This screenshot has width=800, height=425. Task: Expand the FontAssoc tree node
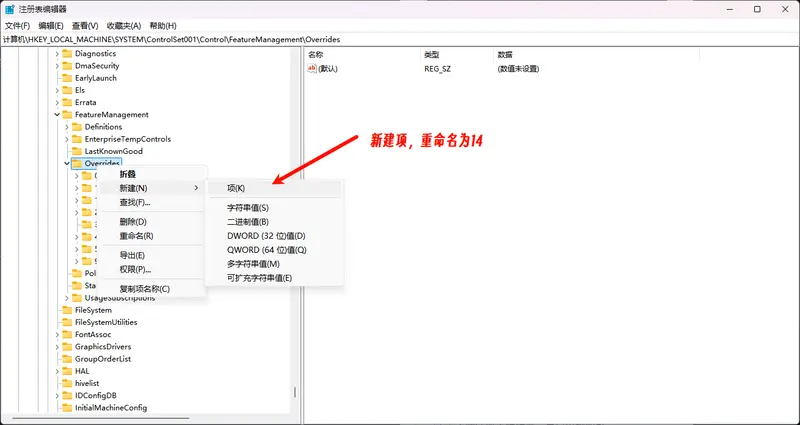pyautogui.click(x=57, y=334)
